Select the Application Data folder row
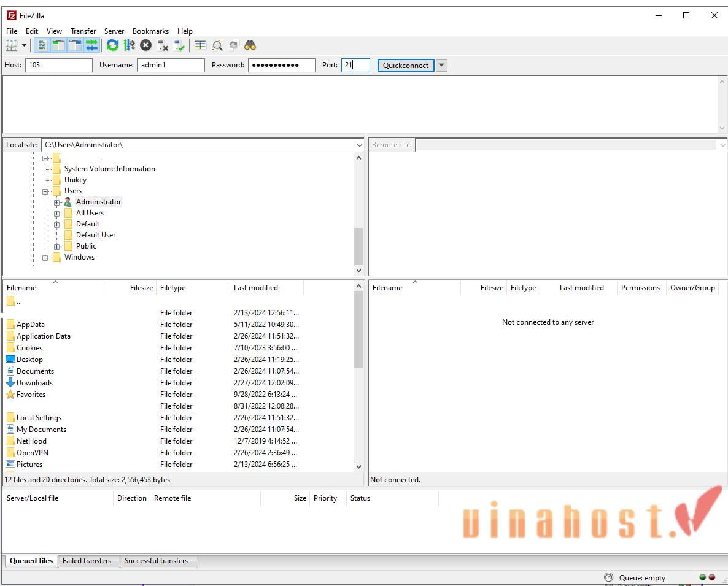This screenshot has height=586, width=728. point(179,336)
